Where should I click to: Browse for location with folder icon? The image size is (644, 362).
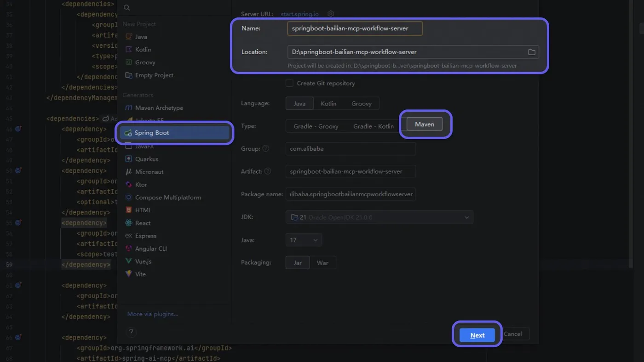pos(532,52)
